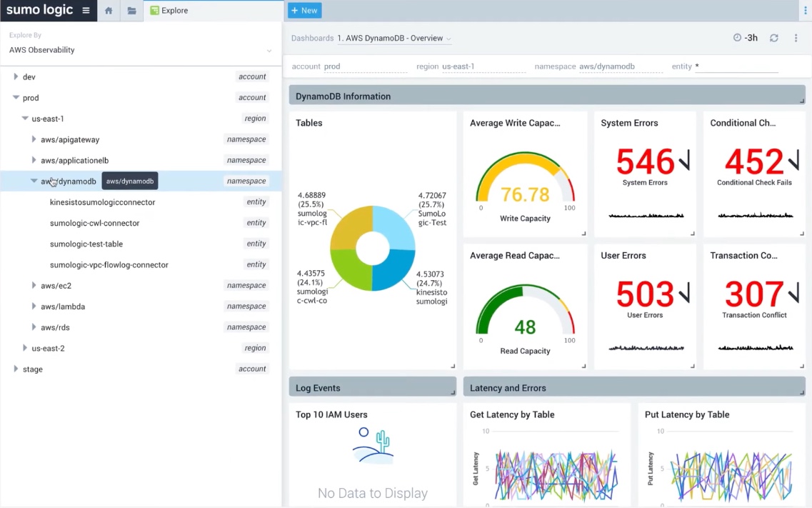Click the entity filter input field

coord(736,66)
